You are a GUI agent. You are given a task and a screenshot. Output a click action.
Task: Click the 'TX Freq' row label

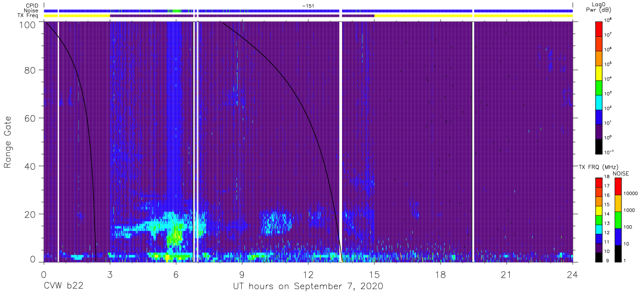28,16
